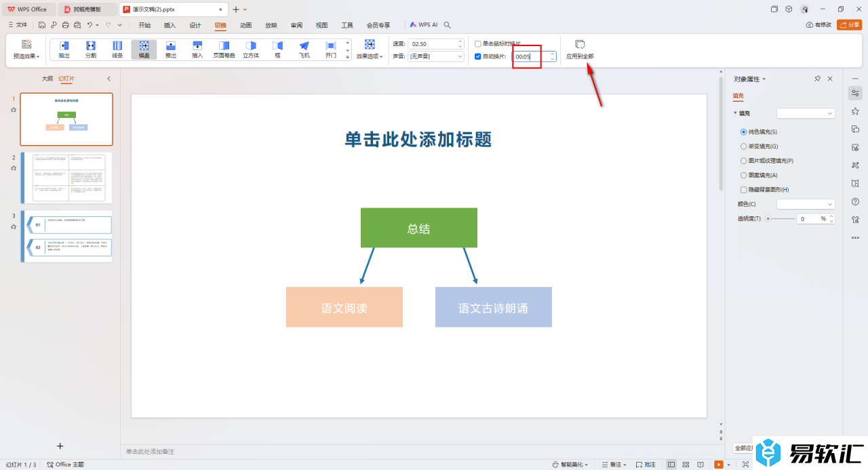This screenshot has height=470, width=868.
Task: Select the 立方体 transition effect
Action: (x=251, y=50)
